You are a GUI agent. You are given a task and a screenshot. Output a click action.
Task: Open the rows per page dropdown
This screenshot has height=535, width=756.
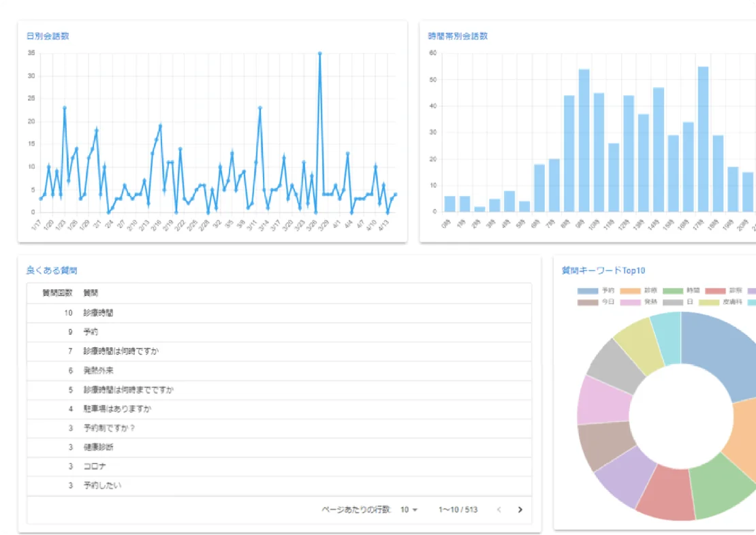click(x=409, y=509)
